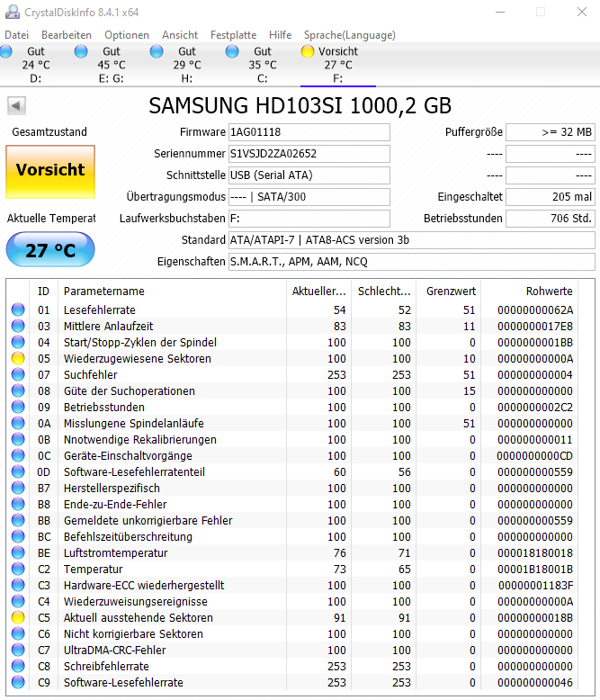Click the previous disk arrow button
Screen dimensions: 600x700
pyautogui.click(x=16, y=106)
